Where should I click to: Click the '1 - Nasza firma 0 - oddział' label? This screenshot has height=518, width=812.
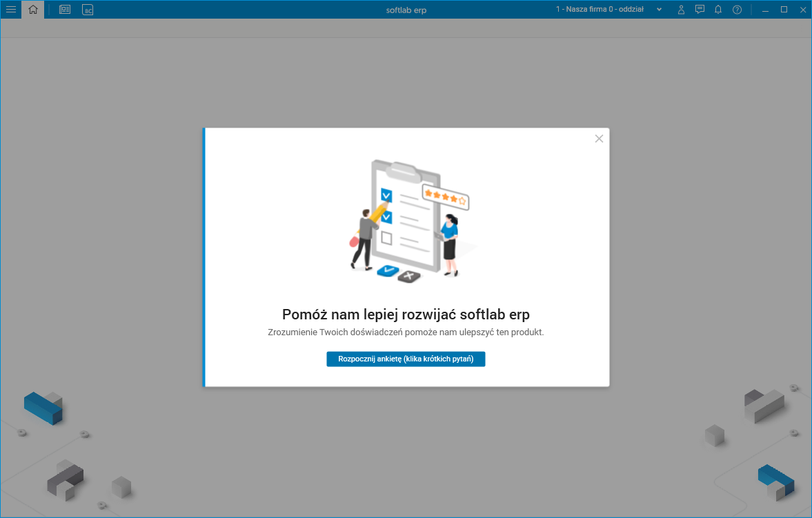(x=600, y=10)
